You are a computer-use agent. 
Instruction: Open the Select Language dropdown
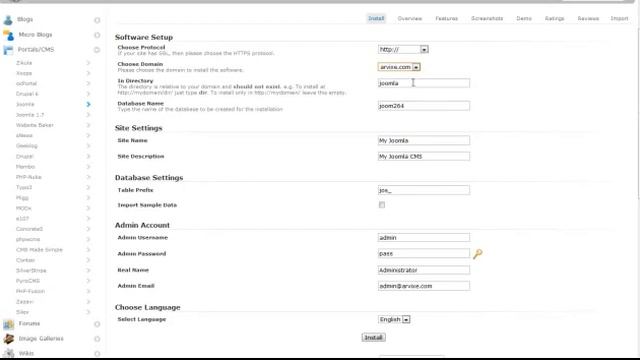coord(394,320)
